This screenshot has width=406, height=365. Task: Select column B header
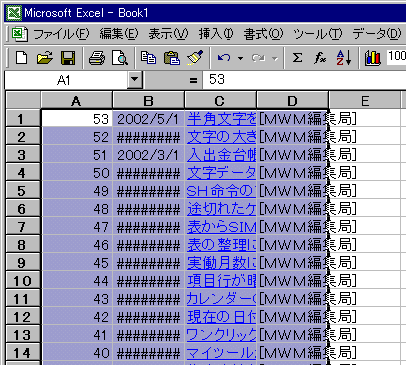coord(149,100)
